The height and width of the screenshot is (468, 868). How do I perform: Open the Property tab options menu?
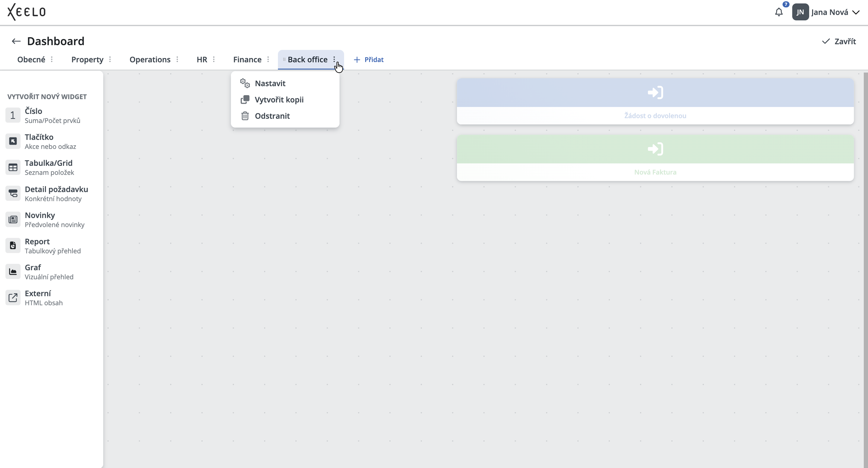(110, 59)
